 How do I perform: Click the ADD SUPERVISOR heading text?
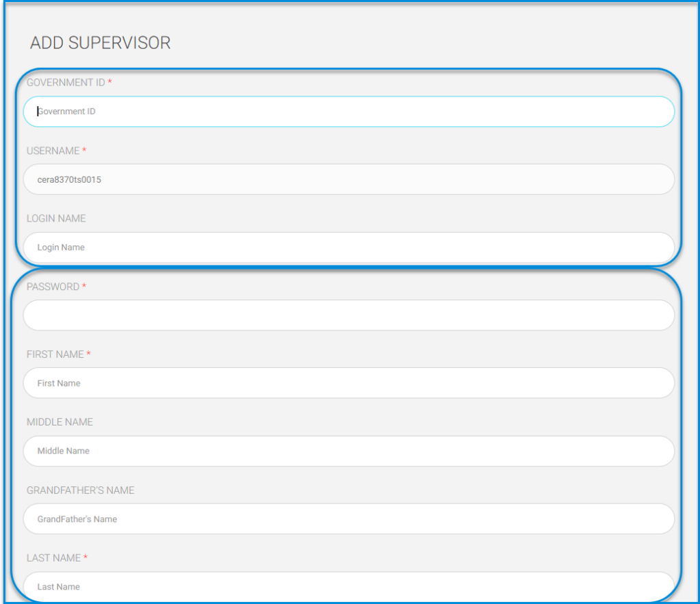pos(100,43)
